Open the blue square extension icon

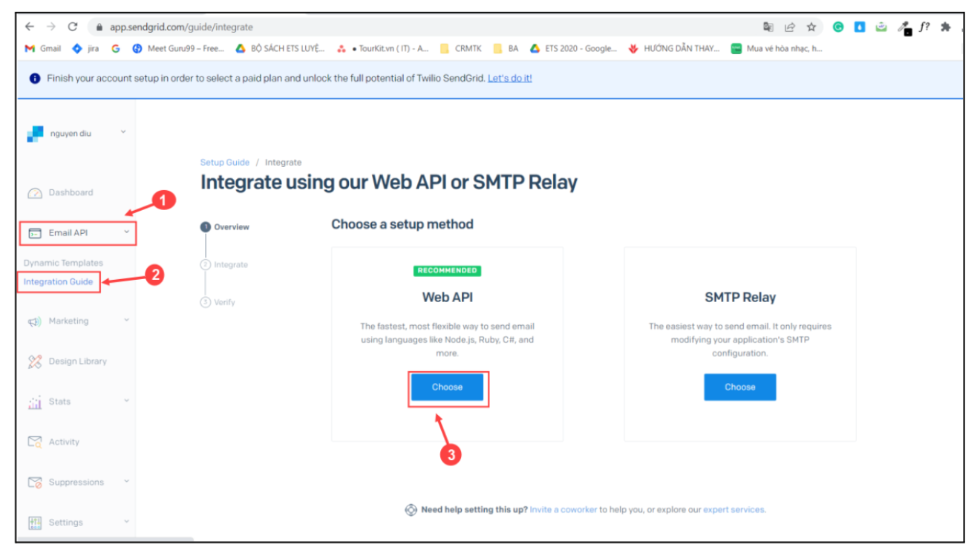[860, 27]
